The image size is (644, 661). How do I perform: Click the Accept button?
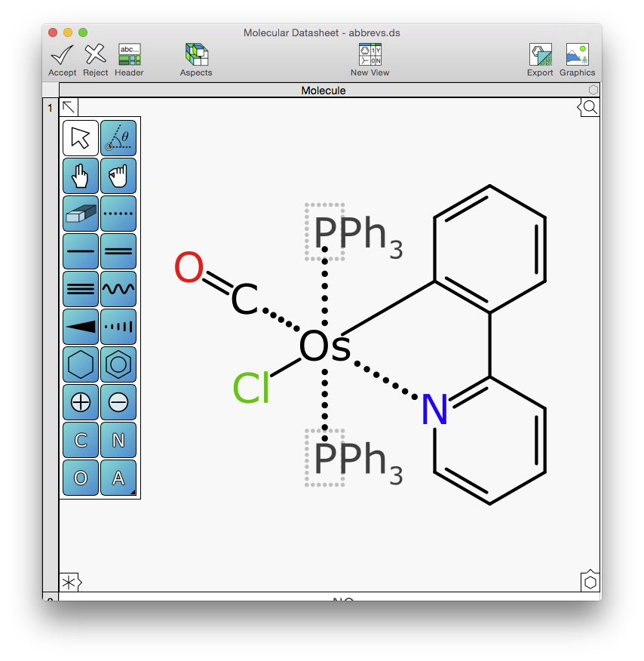click(62, 60)
